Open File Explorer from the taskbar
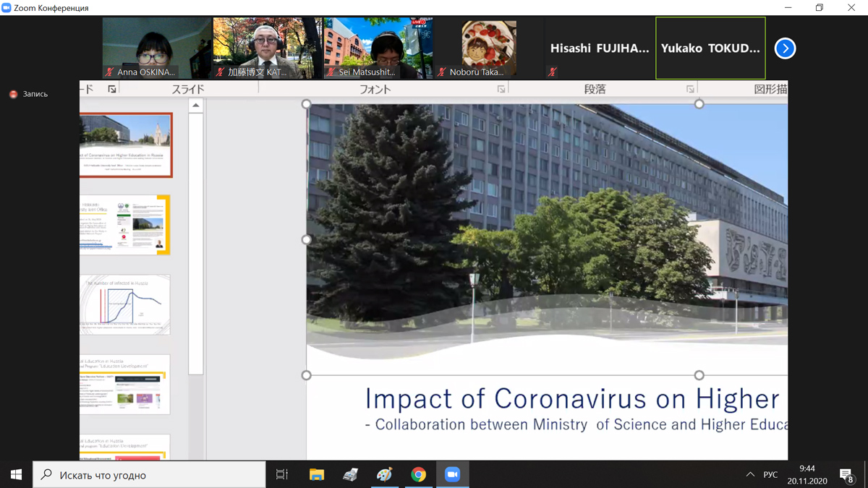 click(x=317, y=474)
